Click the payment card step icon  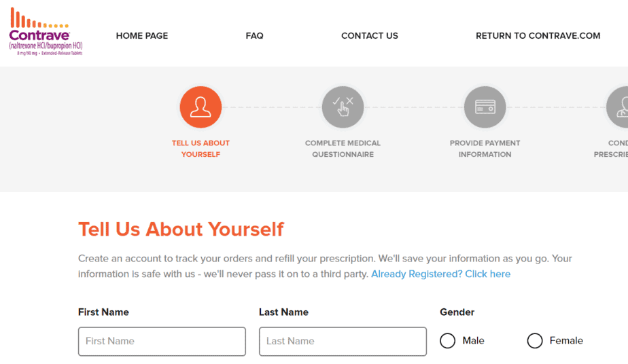point(485,107)
